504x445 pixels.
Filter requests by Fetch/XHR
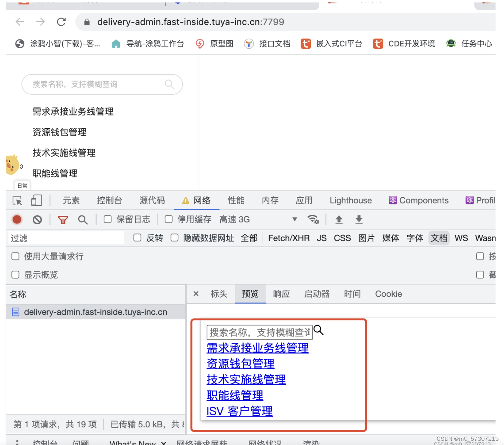289,238
